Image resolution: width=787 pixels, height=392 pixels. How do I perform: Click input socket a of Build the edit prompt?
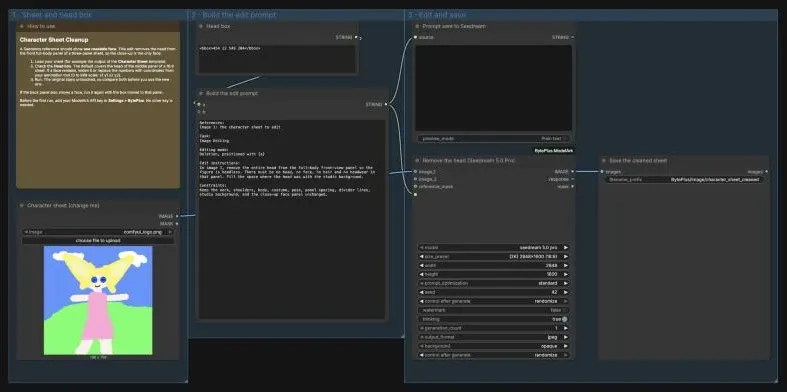(199, 104)
